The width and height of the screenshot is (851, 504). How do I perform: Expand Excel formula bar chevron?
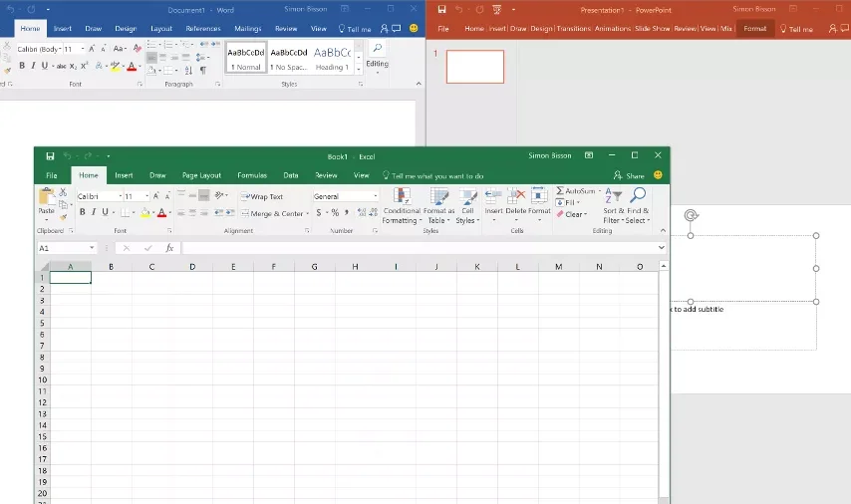click(661, 248)
